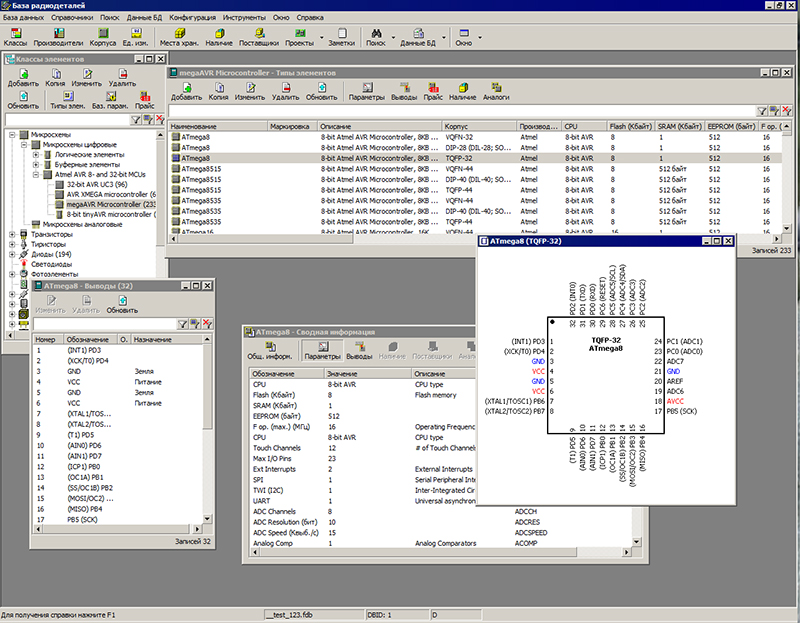800x623 pixels.
Task: Click Обновить in Классы элементов window
Action: (23, 101)
